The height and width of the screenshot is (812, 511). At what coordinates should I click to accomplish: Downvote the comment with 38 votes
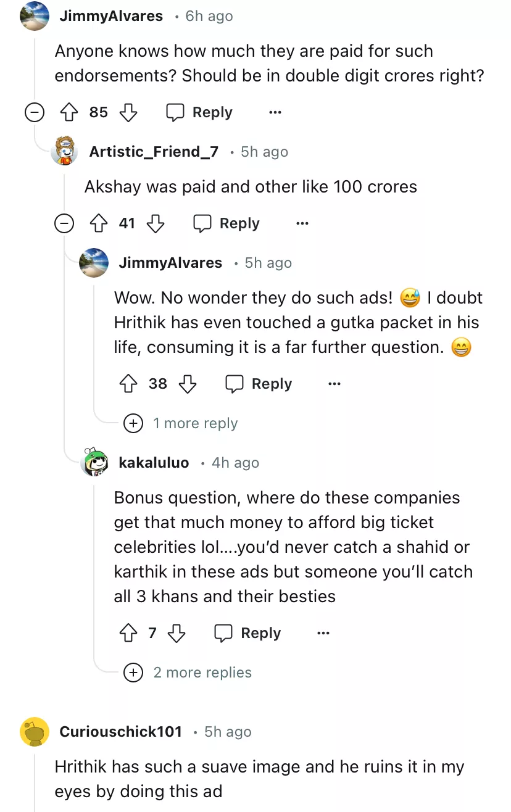(x=187, y=384)
